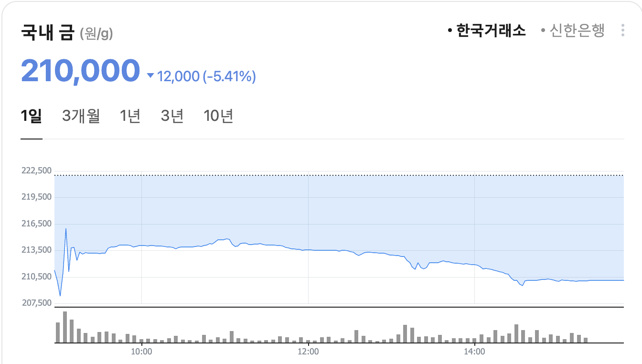The width and height of the screenshot is (642, 364).
Task: Open the 3년 period tab
Action: point(172,116)
